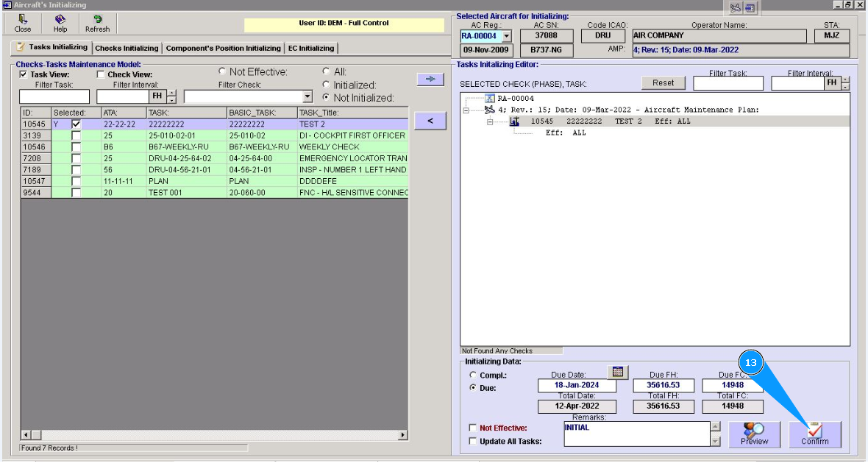Screen dimensions: 868x466
Task: Open the AC Reg. dropdown
Action: click(x=505, y=36)
